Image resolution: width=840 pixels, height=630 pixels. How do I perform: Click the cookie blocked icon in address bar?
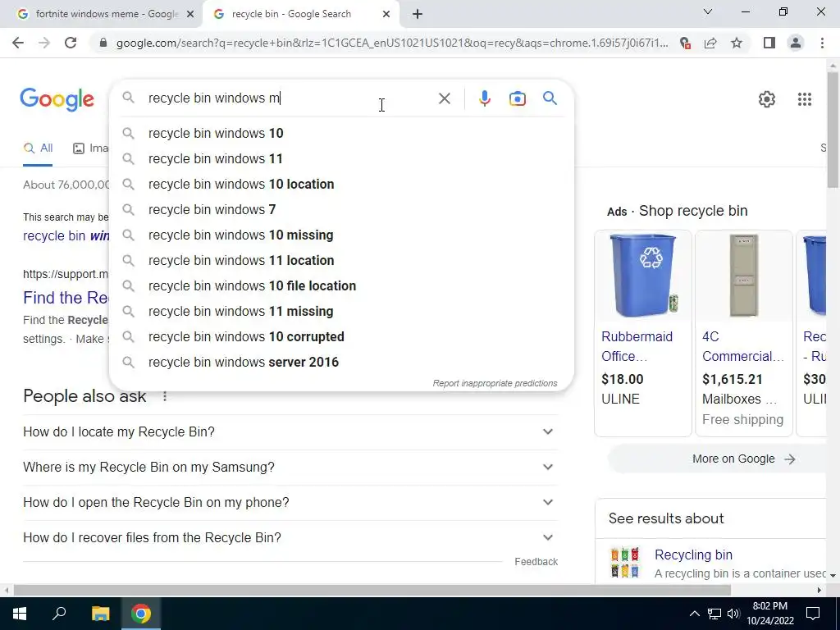(x=685, y=43)
